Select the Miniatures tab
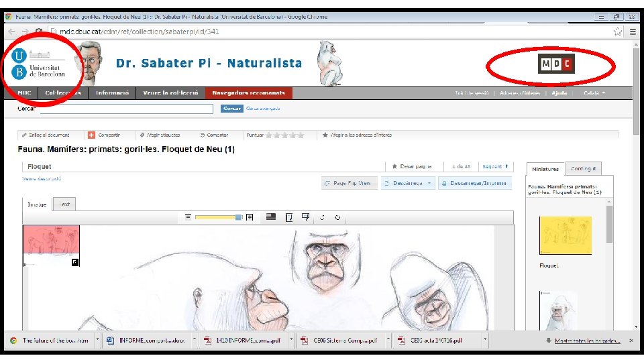 [545, 169]
